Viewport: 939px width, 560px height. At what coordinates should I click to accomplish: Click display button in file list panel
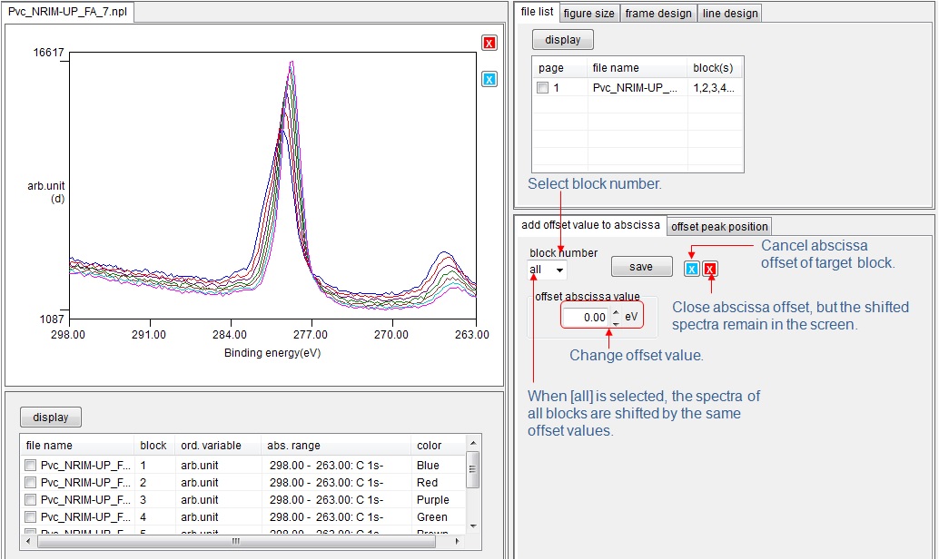563,40
